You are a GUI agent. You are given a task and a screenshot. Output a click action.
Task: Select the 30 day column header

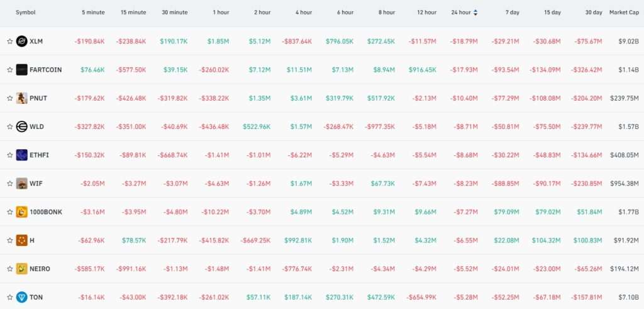coord(593,13)
